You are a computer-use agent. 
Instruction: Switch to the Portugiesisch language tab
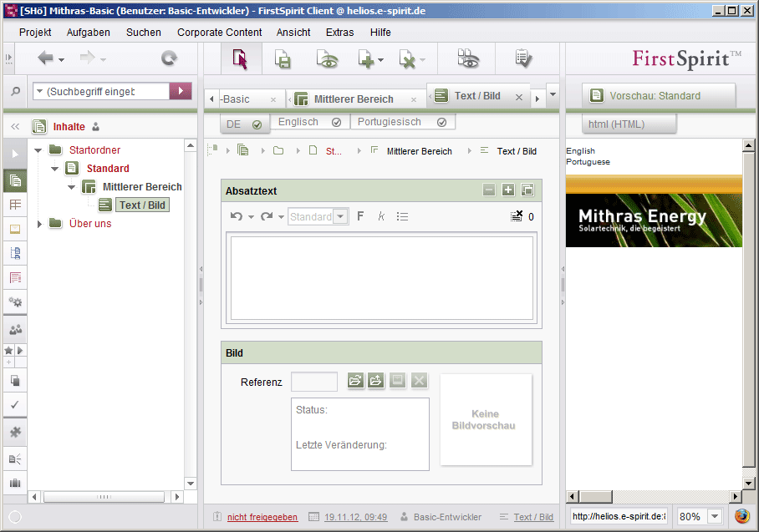pos(402,122)
